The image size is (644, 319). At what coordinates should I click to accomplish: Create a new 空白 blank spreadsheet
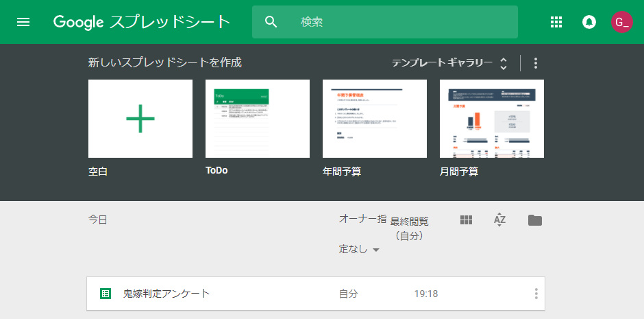coord(140,119)
